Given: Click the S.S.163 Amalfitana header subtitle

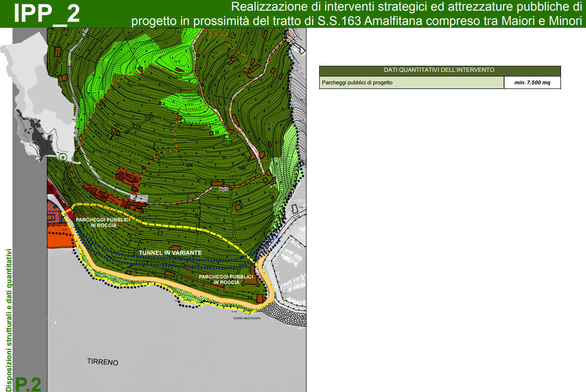Looking at the screenshot, I should pyautogui.click(x=356, y=21).
